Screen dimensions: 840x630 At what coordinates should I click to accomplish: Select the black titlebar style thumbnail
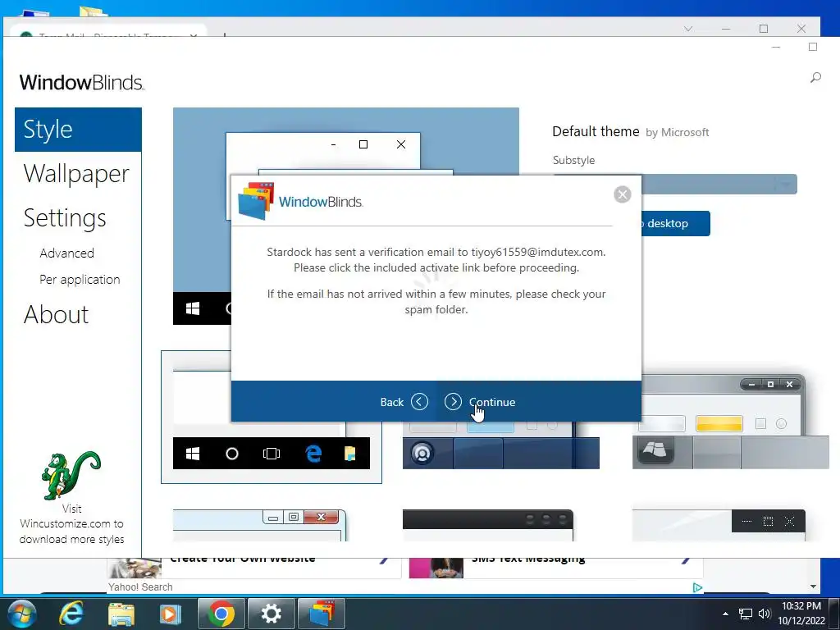click(487, 525)
